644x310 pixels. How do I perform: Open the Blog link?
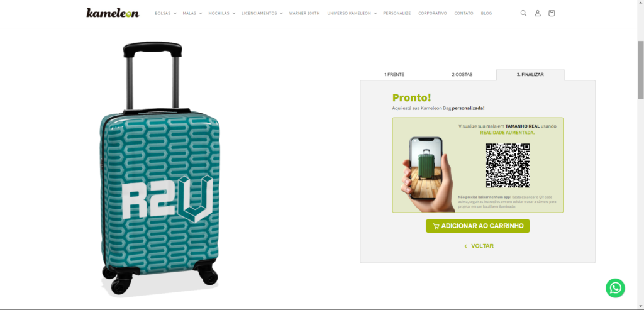click(x=486, y=13)
